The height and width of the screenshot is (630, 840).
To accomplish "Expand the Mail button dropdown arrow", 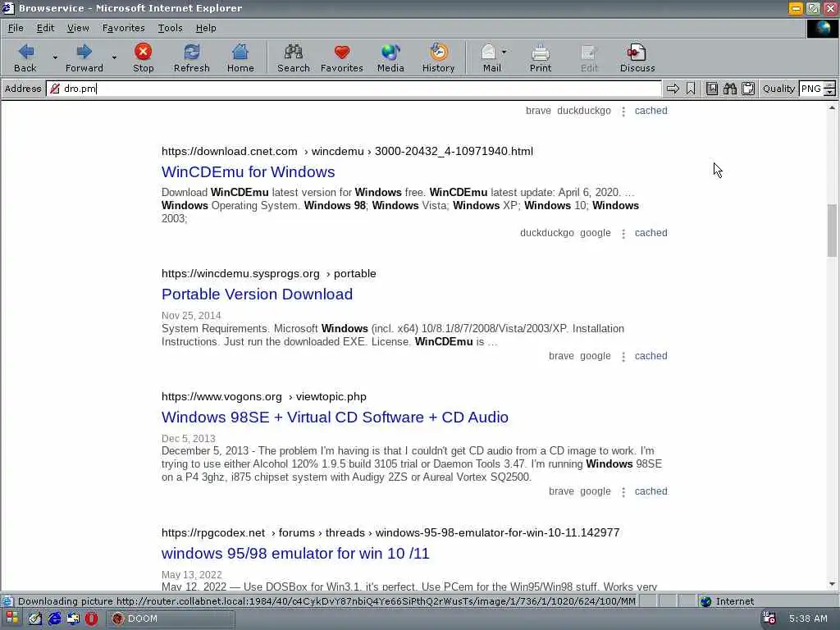I will pyautogui.click(x=504, y=52).
